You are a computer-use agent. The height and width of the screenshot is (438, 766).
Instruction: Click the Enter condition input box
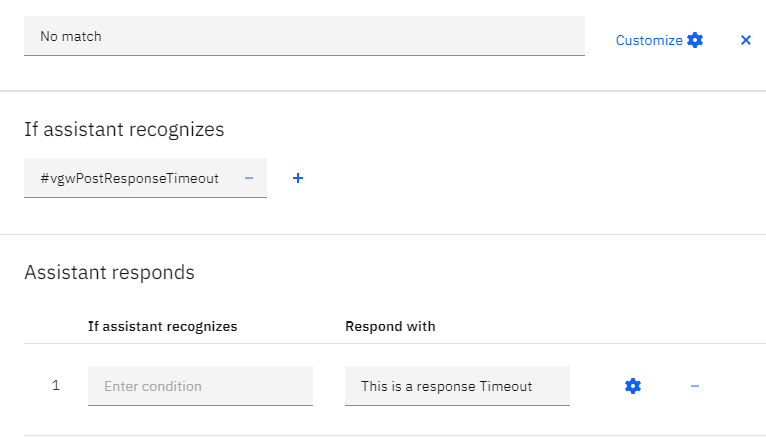[x=200, y=386]
